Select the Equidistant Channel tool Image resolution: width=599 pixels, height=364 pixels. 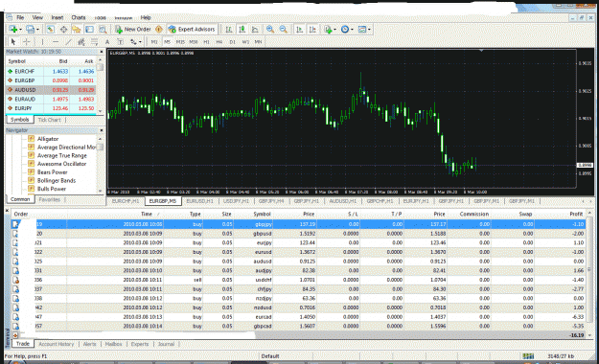(x=81, y=41)
